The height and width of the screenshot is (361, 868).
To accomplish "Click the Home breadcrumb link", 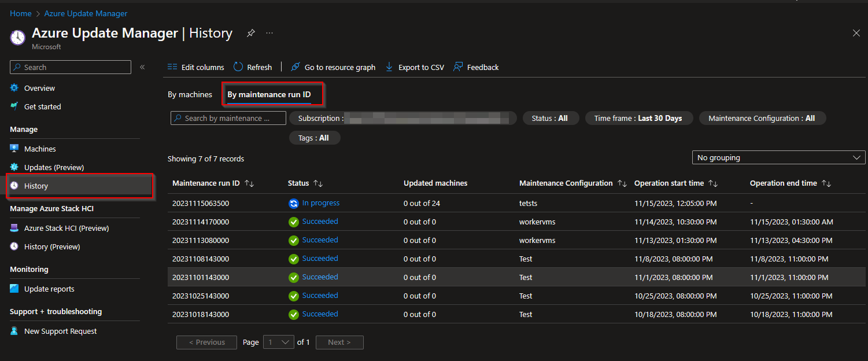I will pos(21,13).
